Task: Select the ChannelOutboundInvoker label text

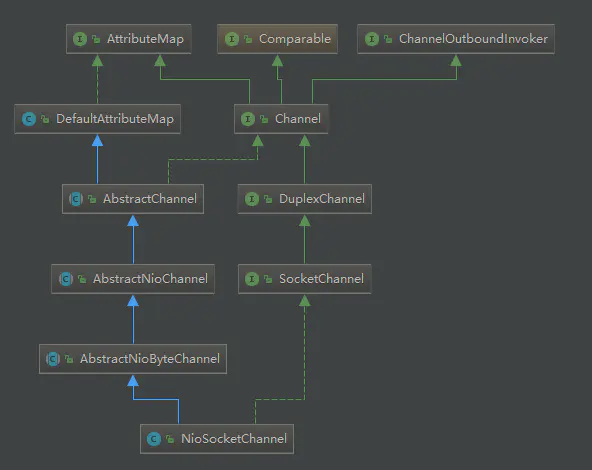Action: coord(473,39)
